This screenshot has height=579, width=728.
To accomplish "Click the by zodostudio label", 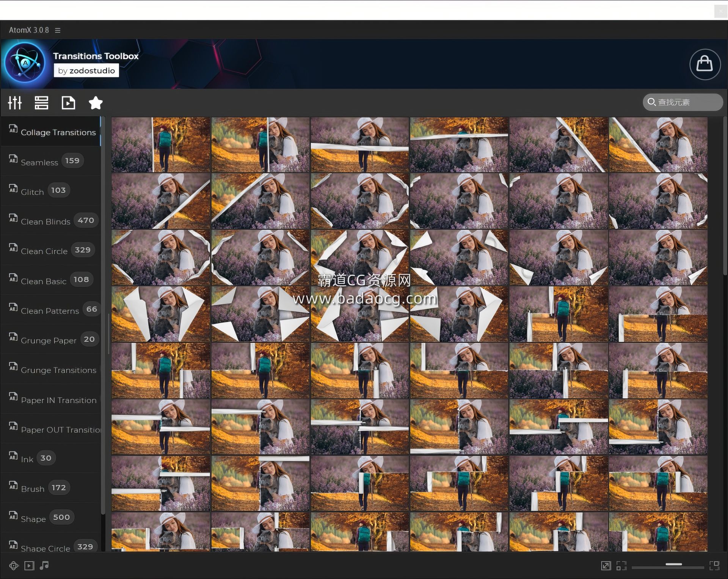I will click(86, 70).
